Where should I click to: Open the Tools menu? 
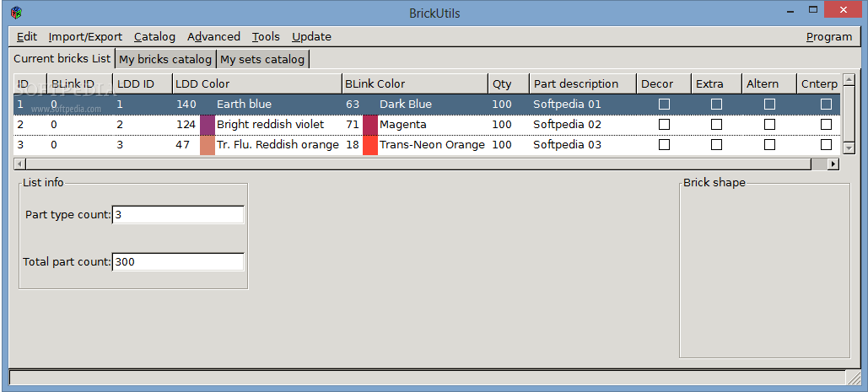266,37
